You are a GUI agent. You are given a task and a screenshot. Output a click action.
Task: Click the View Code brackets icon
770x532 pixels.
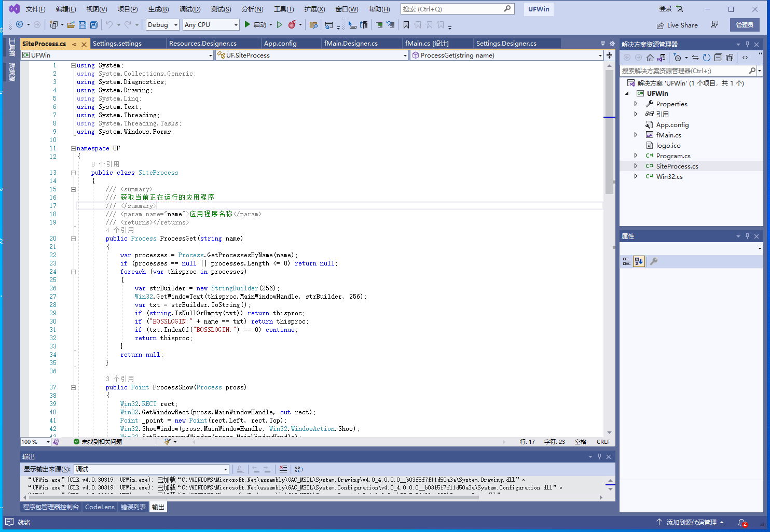(x=745, y=58)
